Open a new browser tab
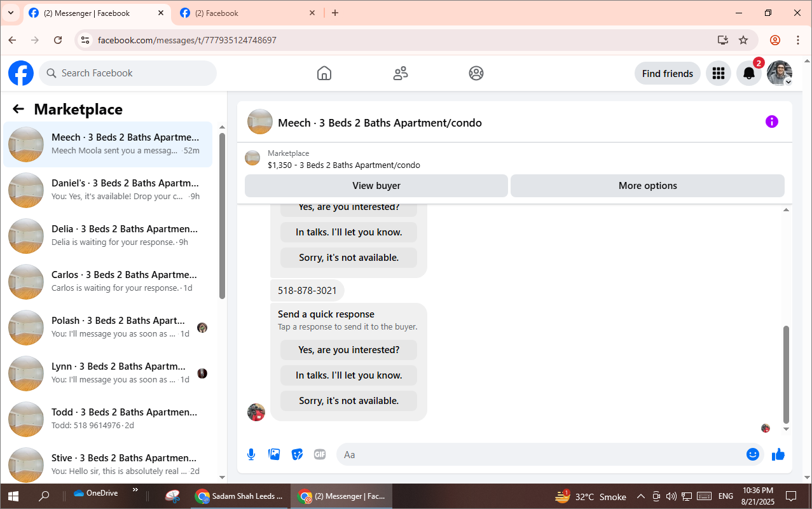The image size is (812, 509). pyautogui.click(x=335, y=13)
